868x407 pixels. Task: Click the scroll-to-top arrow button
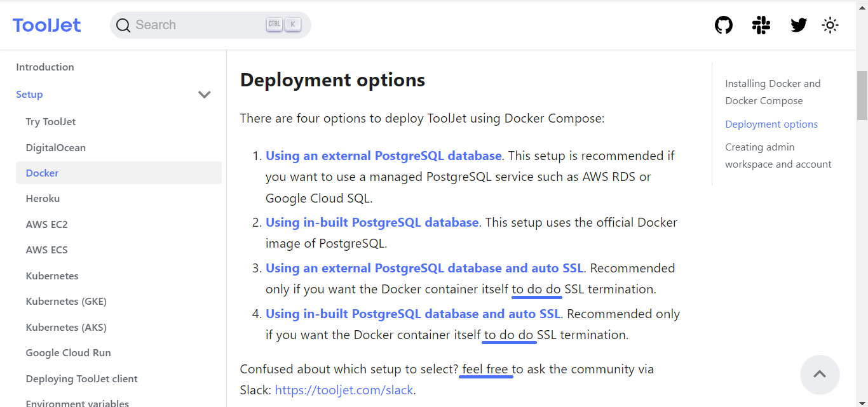tap(820, 375)
